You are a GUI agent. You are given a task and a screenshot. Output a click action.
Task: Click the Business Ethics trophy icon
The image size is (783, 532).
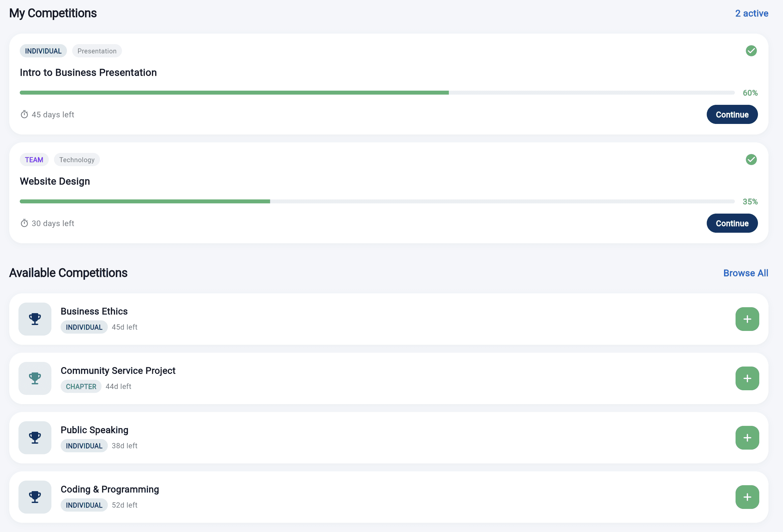[x=35, y=319]
